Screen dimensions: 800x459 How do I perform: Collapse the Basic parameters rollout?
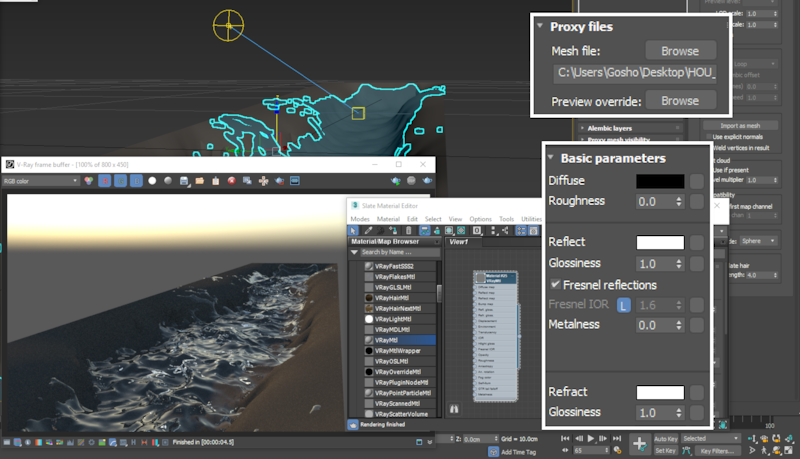550,158
